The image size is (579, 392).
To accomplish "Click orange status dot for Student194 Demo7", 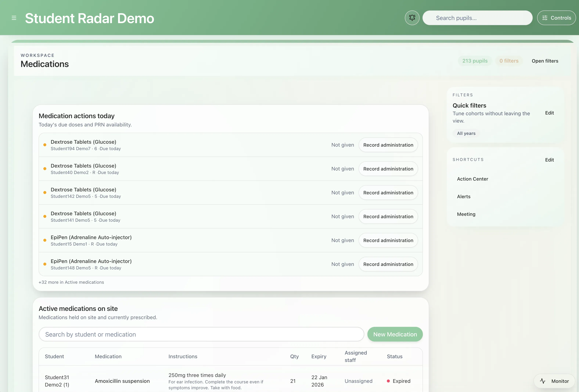I will 45,145.
